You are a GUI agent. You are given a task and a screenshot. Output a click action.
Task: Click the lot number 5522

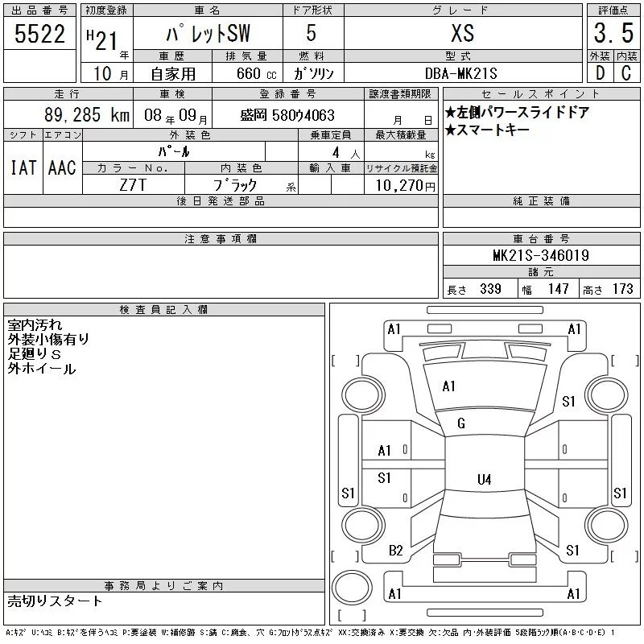tap(39, 34)
